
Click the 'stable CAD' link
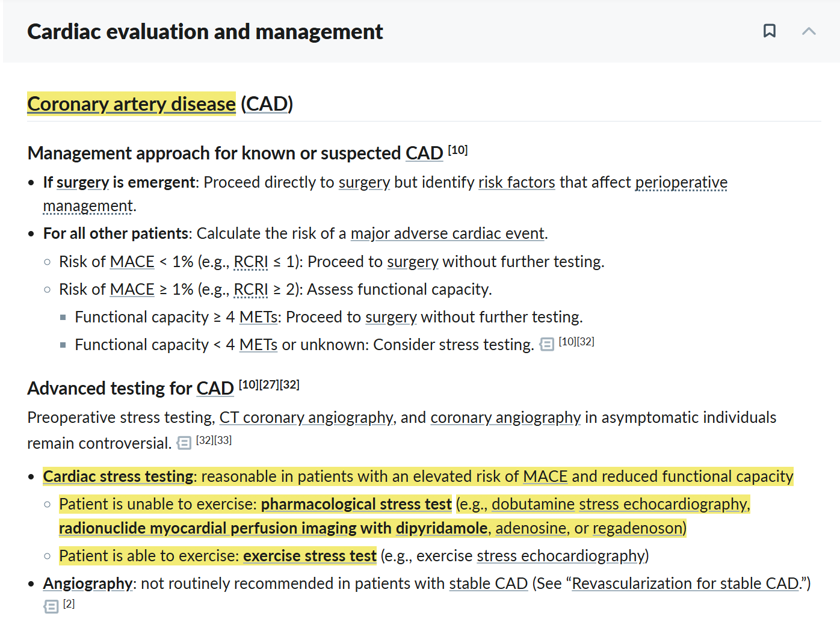pyautogui.click(x=488, y=583)
